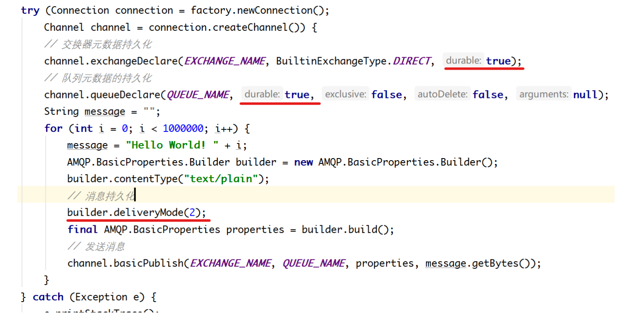
Task: Click the comment '队列元数据的持久化'
Action: coord(98,78)
